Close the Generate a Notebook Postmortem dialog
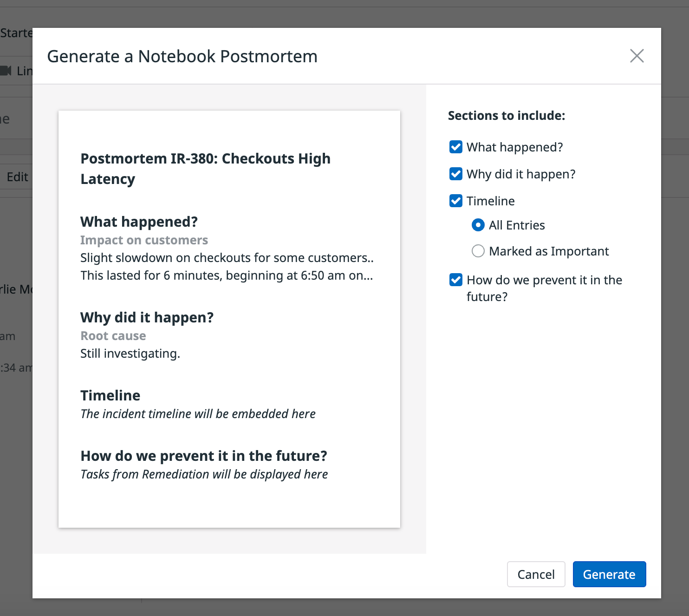Image resolution: width=689 pixels, height=616 pixels. [637, 56]
